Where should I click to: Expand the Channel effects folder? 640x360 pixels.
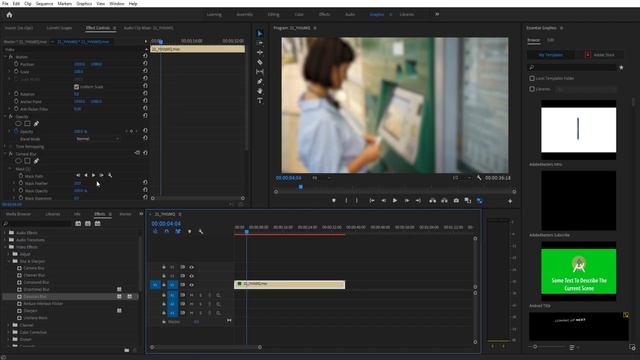pos(9,325)
